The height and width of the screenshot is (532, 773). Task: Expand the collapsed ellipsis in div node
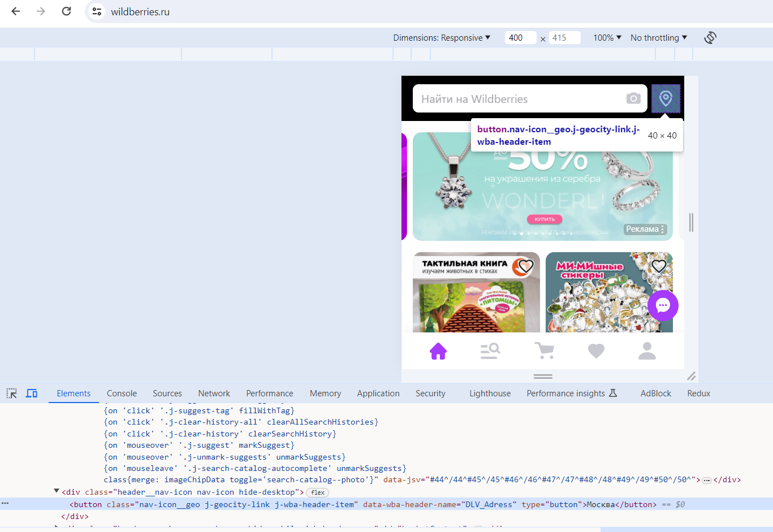(706, 480)
